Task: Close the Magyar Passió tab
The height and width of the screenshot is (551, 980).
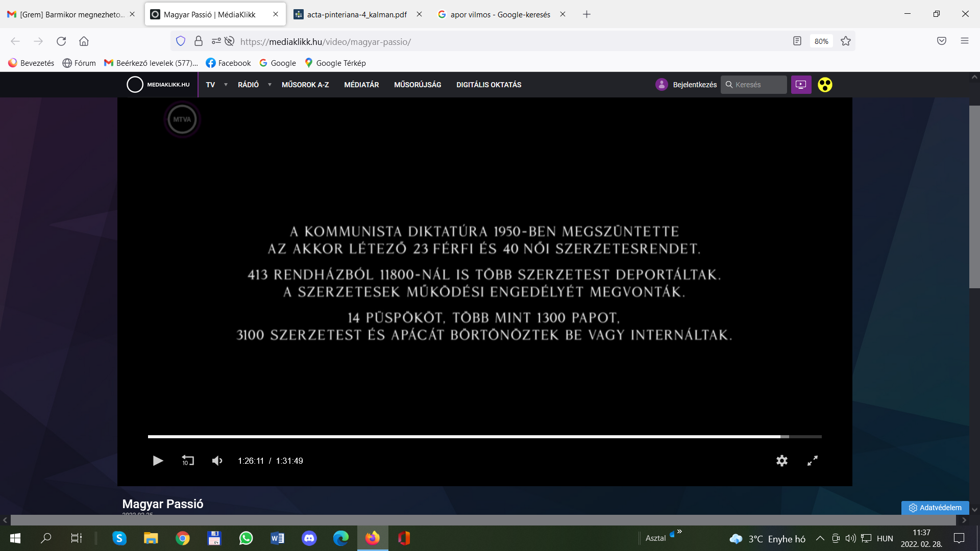Action: pos(276,14)
